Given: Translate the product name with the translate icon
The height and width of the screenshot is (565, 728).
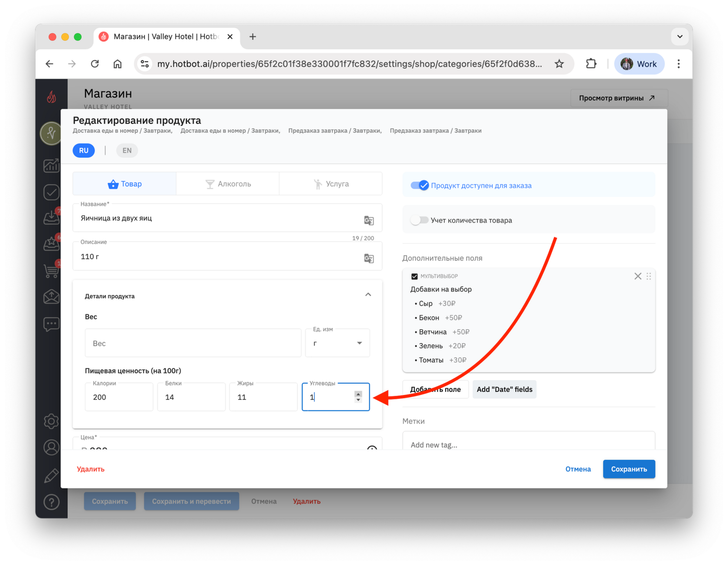Looking at the screenshot, I should pyautogui.click(x=369, y=220).
